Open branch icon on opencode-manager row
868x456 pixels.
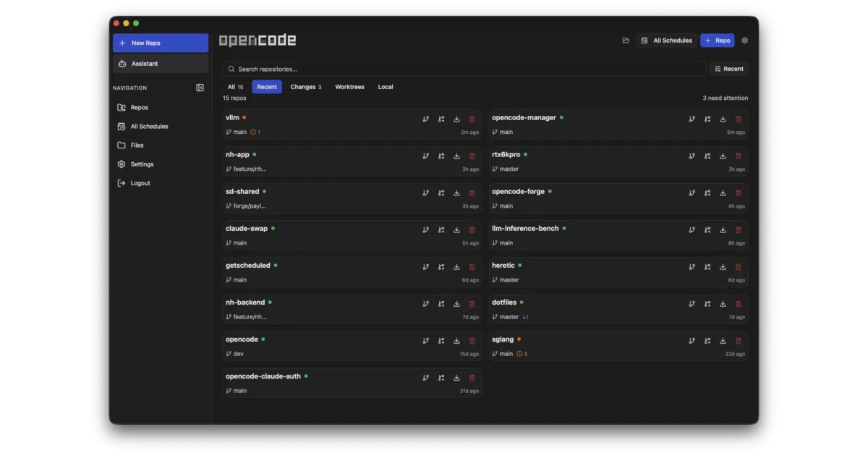(x=692, y=119)
